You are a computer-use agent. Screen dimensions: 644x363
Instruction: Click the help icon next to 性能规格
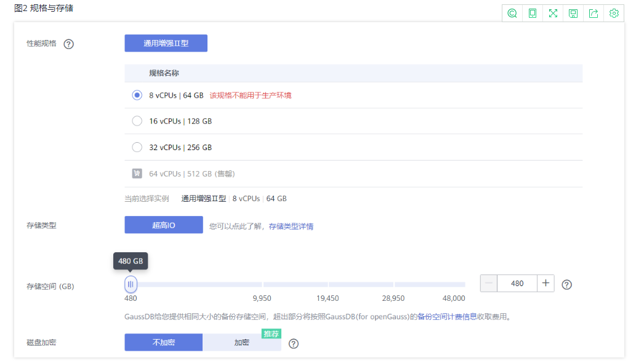pyautogui.click(x=68, y=44)
